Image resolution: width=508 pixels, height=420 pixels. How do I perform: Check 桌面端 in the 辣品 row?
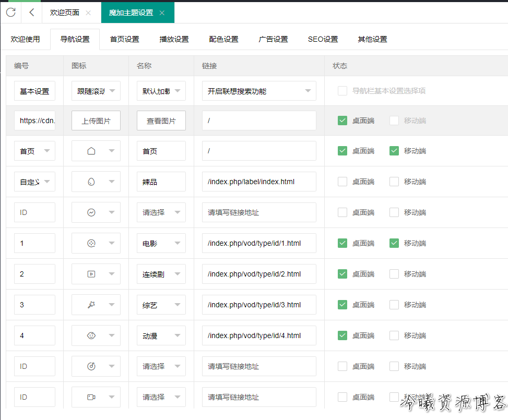(342, 182)
